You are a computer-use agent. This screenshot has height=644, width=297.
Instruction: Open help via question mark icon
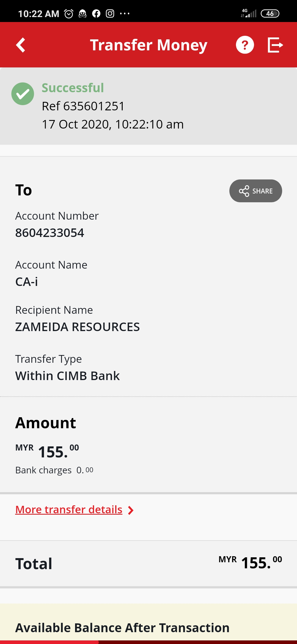pos(245,45)
